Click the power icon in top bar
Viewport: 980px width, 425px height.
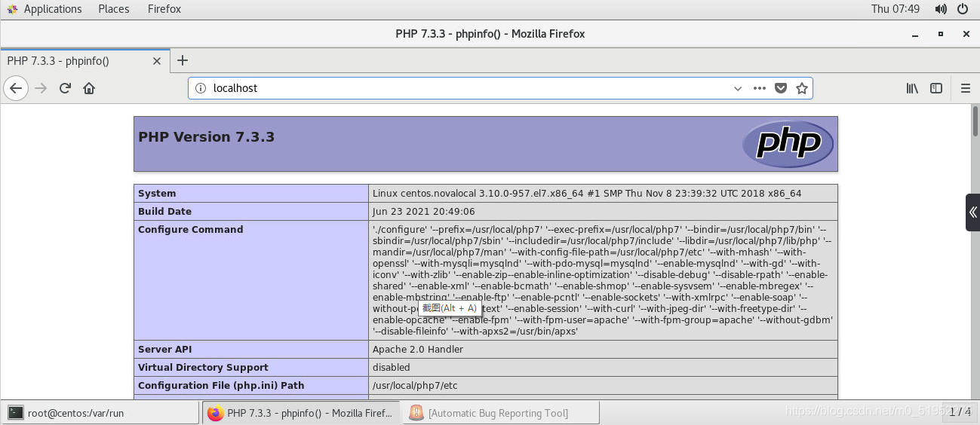[963, 9]
